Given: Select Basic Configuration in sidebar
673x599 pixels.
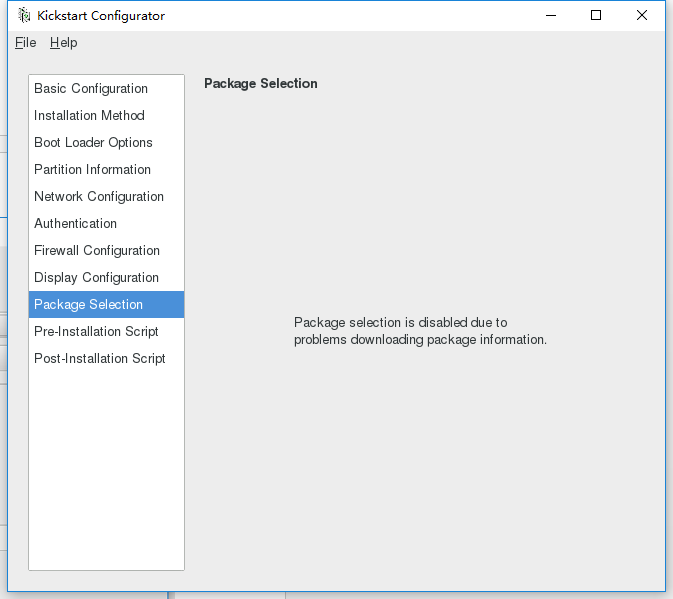Looking at the screenshot, I should 91,89.
